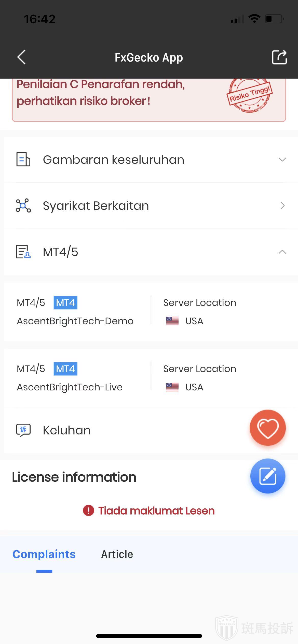The image size is (298, 644).
Task: Switch to the Complaints tab
Action: [44, 554]
